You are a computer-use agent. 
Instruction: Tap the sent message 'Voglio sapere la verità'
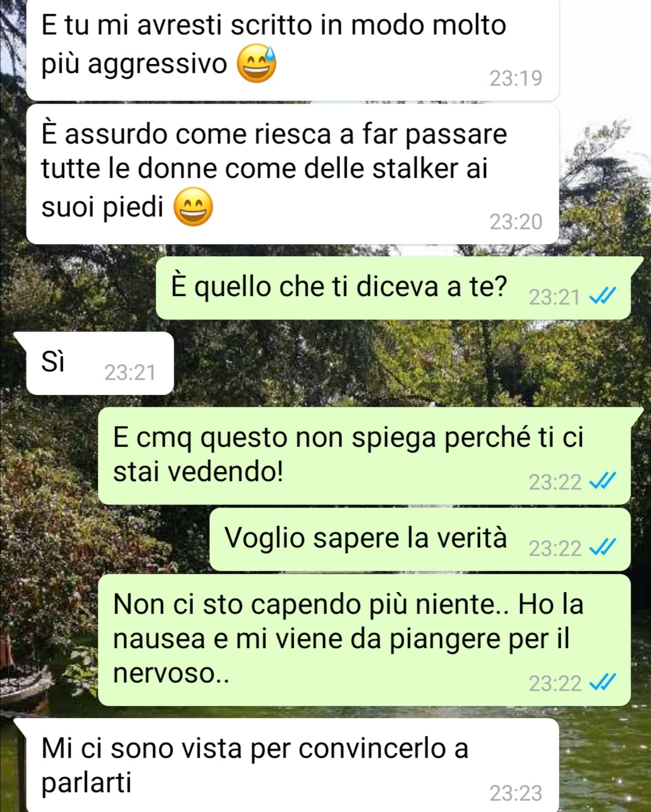point(420,539)
